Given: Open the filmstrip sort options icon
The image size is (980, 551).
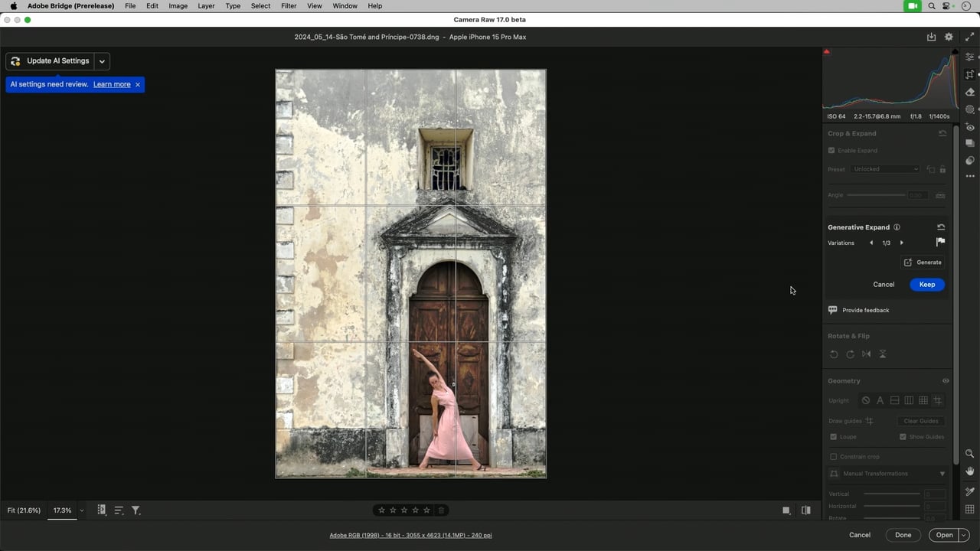Looking at the screenshot, I should click(x=119, y=510).
